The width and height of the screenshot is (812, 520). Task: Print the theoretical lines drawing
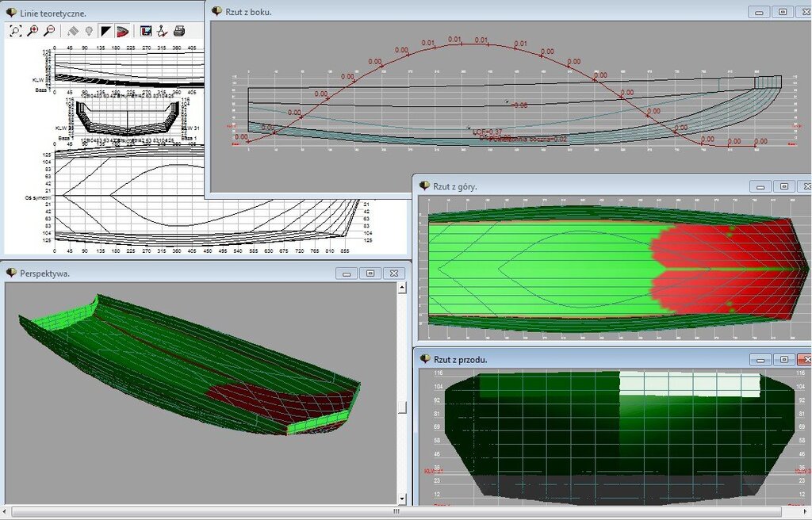coord(179,31)
